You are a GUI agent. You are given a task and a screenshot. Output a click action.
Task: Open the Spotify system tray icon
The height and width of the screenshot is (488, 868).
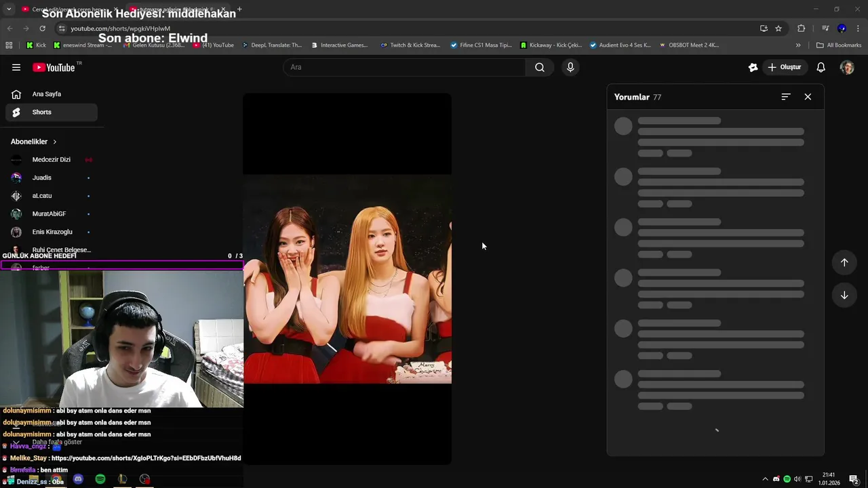(x=787, y=479)
